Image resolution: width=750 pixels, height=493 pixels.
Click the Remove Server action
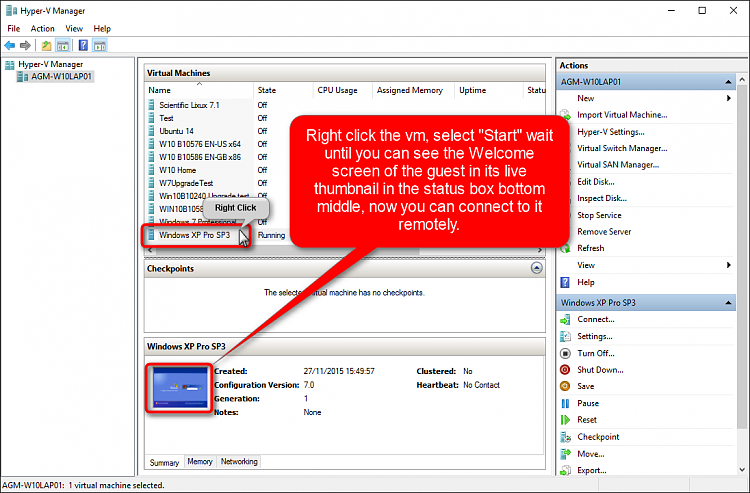[x=604, y=232]
